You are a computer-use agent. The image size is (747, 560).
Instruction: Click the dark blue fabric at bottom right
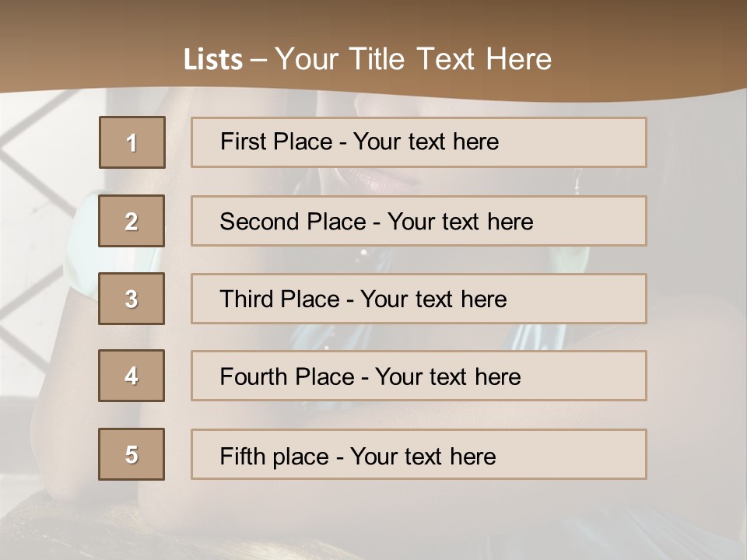pyautogui.click(x=622, y=529)
